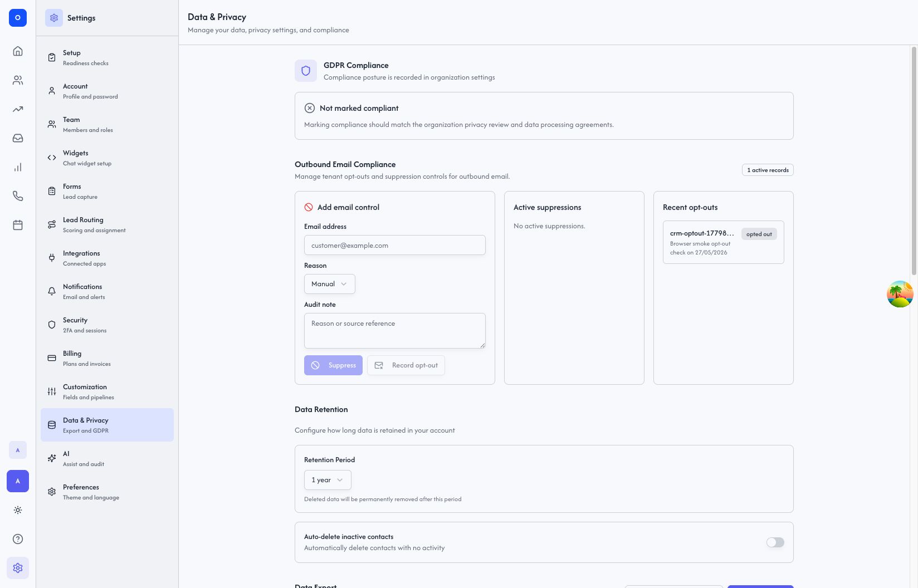Open Lead Routing settings
The height and width of the screenshot is (588, 918).
click(x=107, y=224)
